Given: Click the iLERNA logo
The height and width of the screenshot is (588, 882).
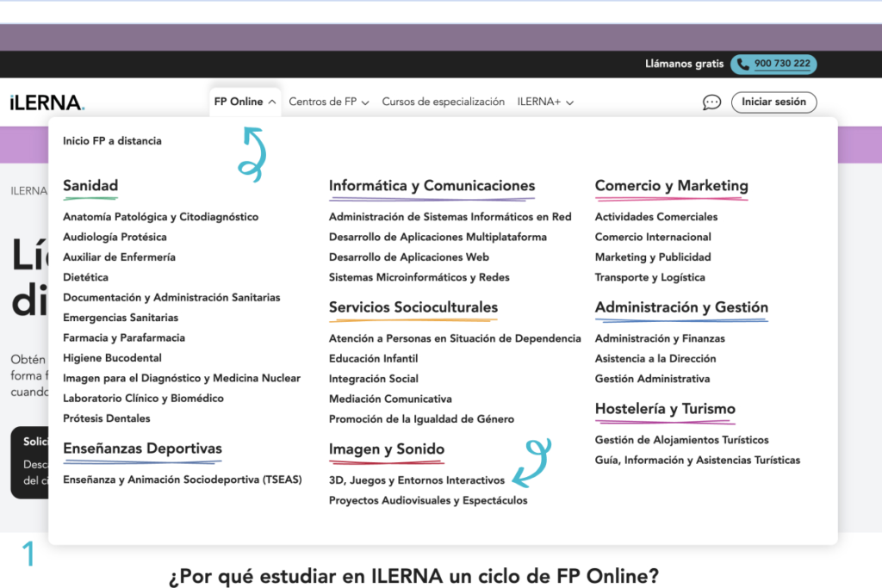Looking at the screenshot, I should [x=47, y=102].
